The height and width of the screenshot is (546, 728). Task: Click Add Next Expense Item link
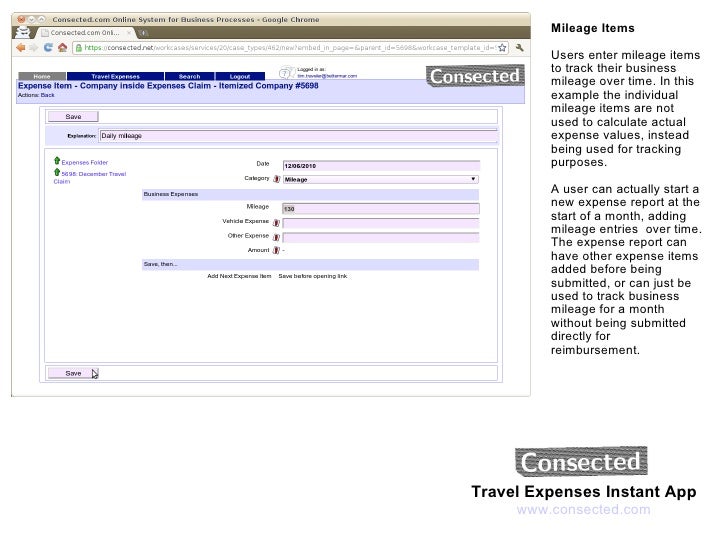tap(239, 276)
